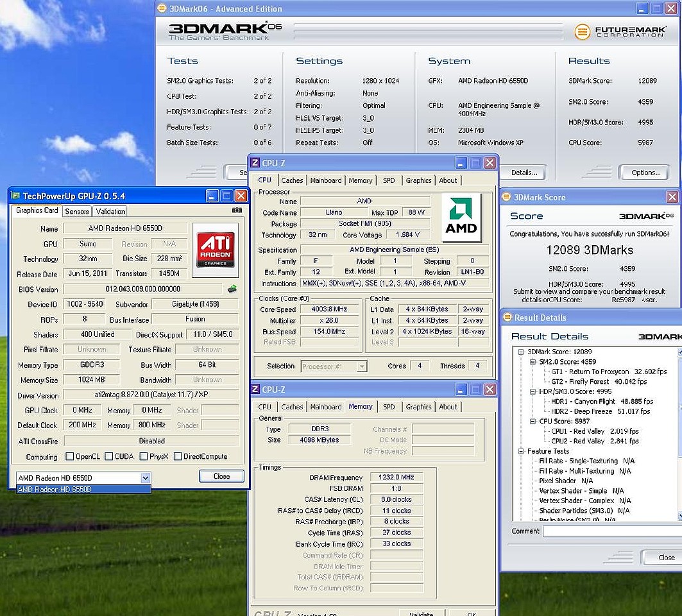Viewport: 682px width, 616px height.
Task: Click the BIOS Version field in GPU-Z
Action: click(x=142, y=289)
